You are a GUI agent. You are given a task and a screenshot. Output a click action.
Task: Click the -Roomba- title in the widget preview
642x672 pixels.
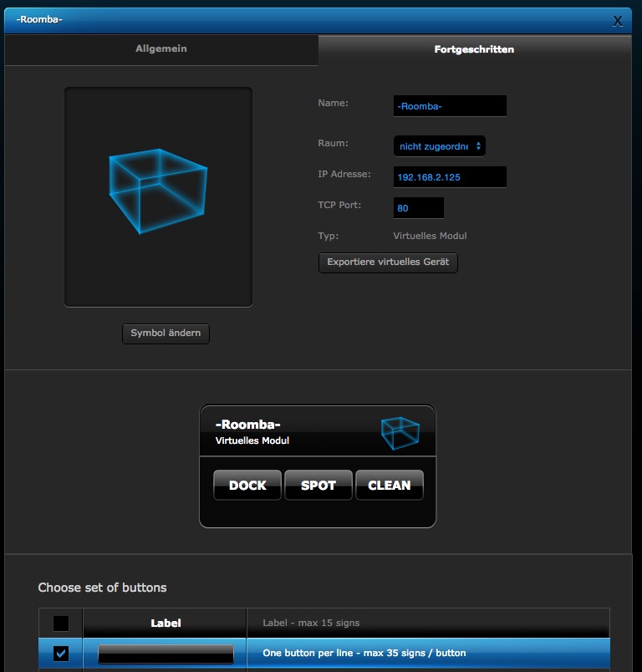[247, 425]
